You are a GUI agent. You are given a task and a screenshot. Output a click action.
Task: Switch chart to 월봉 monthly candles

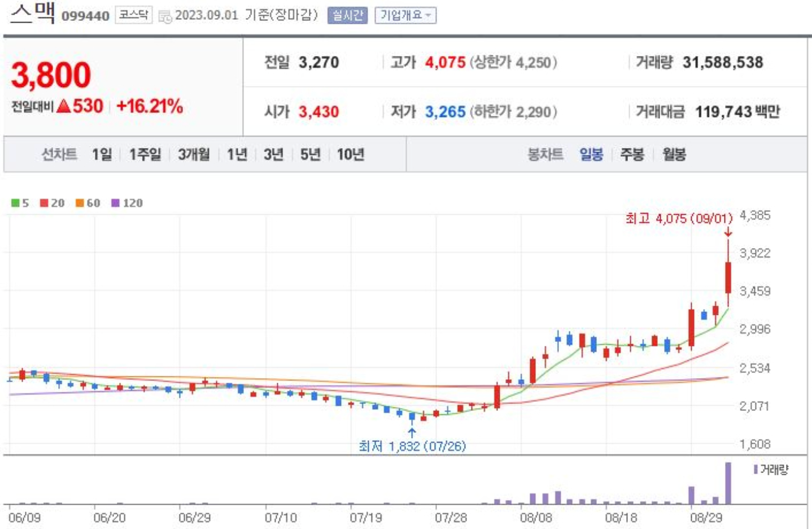coord(675,153)
